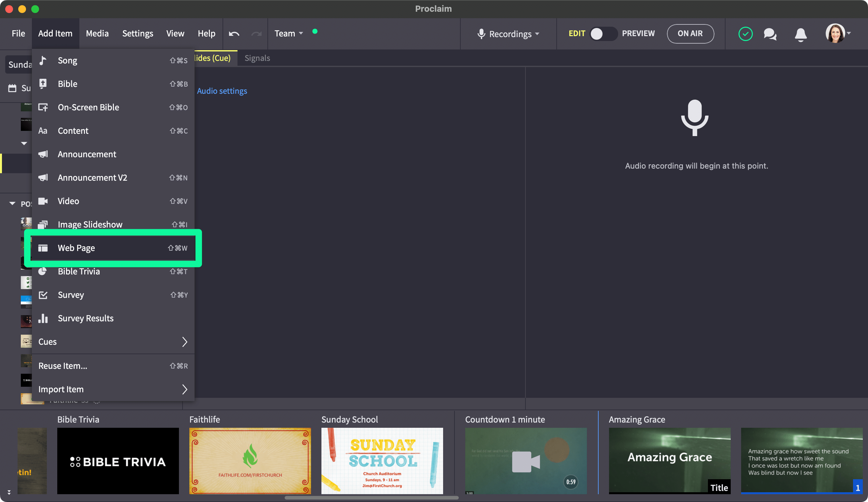The width and height of the screenshot is (868, 502).
Task: Open the Media menu
Action: [x=97, y=33]
